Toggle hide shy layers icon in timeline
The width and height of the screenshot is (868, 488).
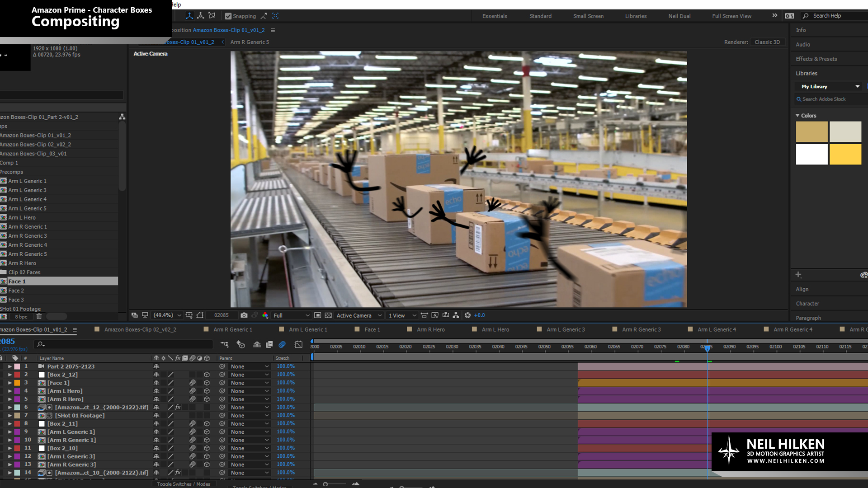click(x=257, y=344)
